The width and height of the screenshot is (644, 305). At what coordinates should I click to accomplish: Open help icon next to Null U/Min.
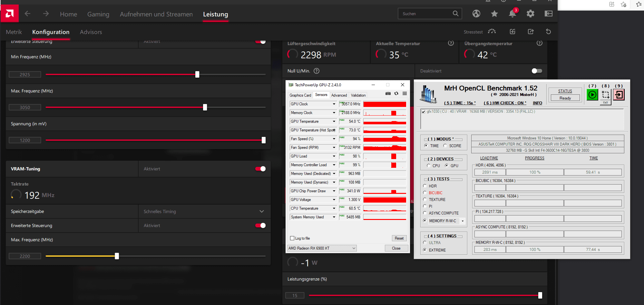[x=317, y=71]
